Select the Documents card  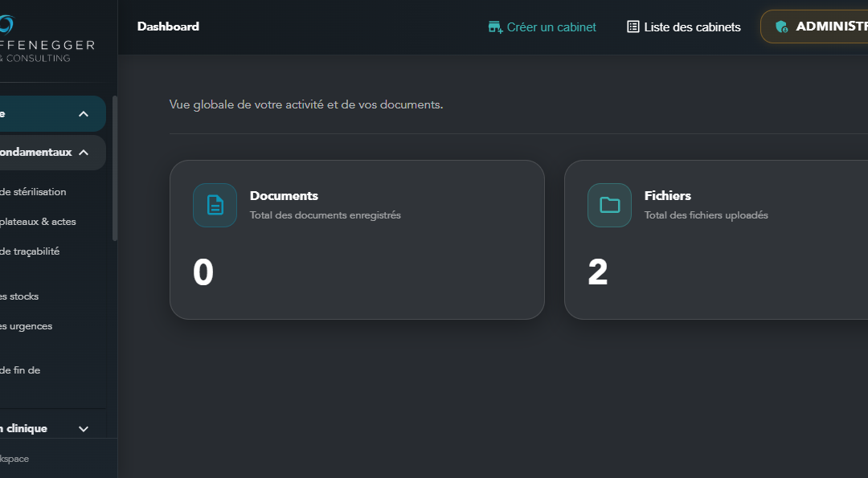click(x=357, y=239)
